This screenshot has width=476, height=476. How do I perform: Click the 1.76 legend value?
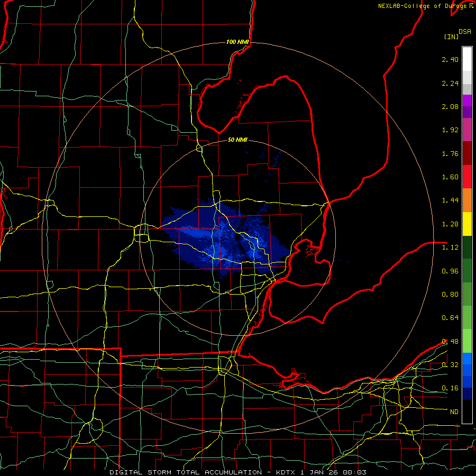[450, 153]
